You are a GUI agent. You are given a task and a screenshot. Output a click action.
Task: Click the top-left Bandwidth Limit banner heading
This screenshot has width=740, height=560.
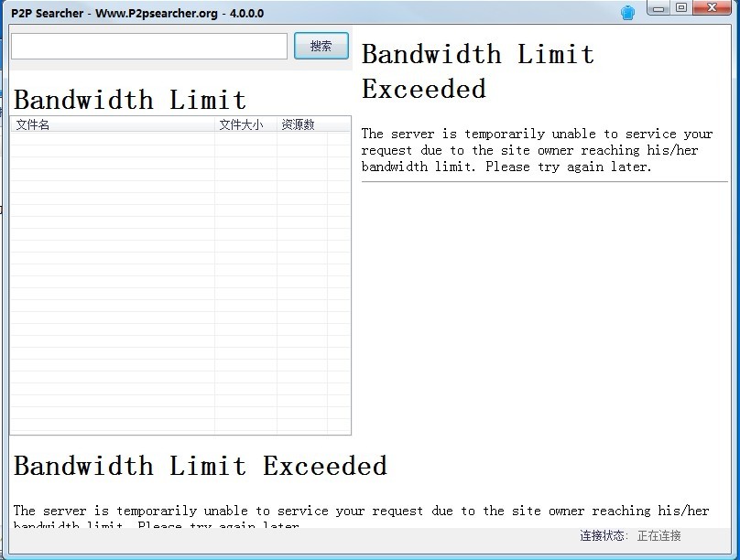(130, 99)
